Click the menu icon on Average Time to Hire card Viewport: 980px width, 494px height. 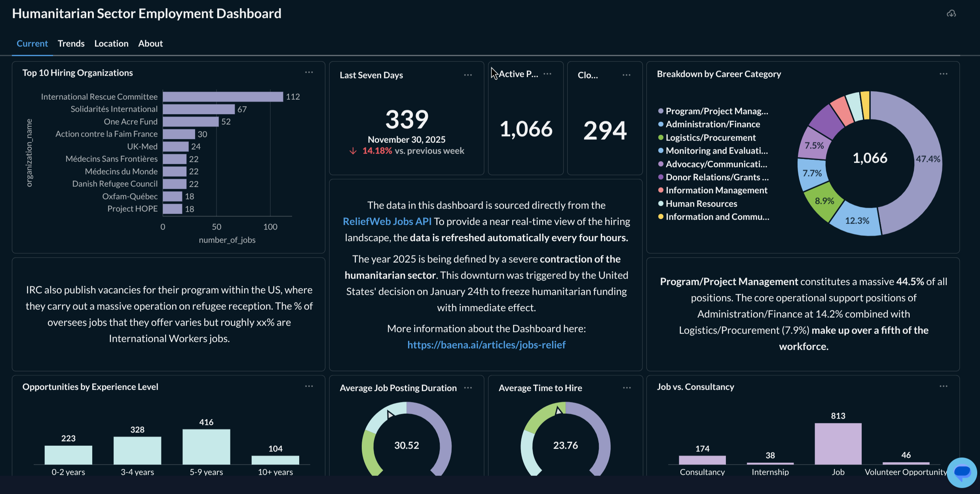click(627, 388)
